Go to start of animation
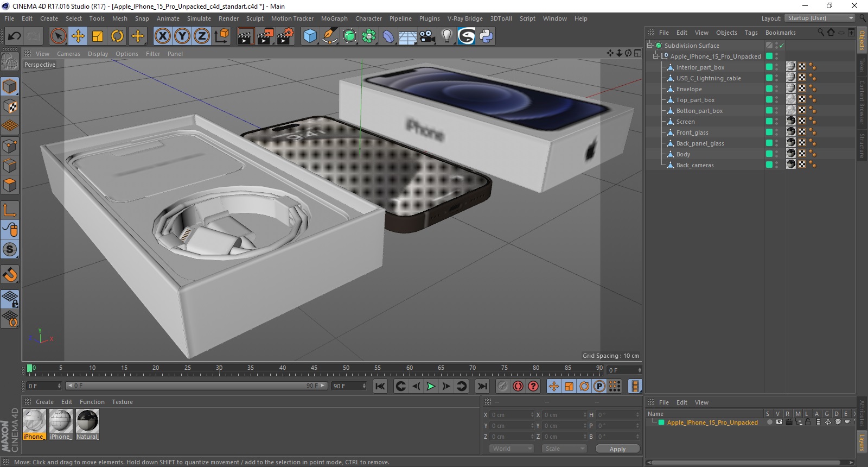The height and width of the screenshot is (467, 868). tap(380, 386)
